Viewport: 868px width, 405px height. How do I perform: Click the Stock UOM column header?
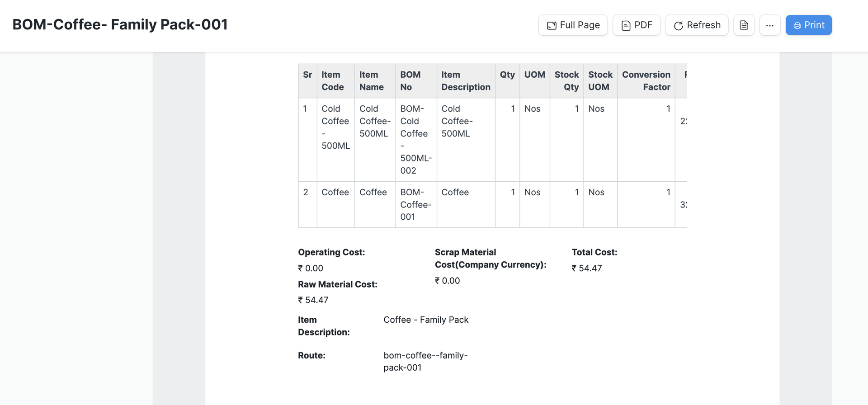click(600, 81)
